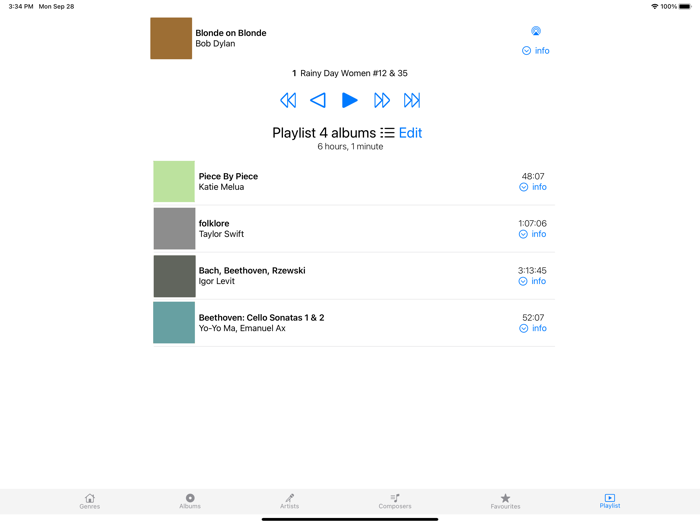The image size is (700, 525).
Task: Open the Composers tab
Action: [395, 501]
